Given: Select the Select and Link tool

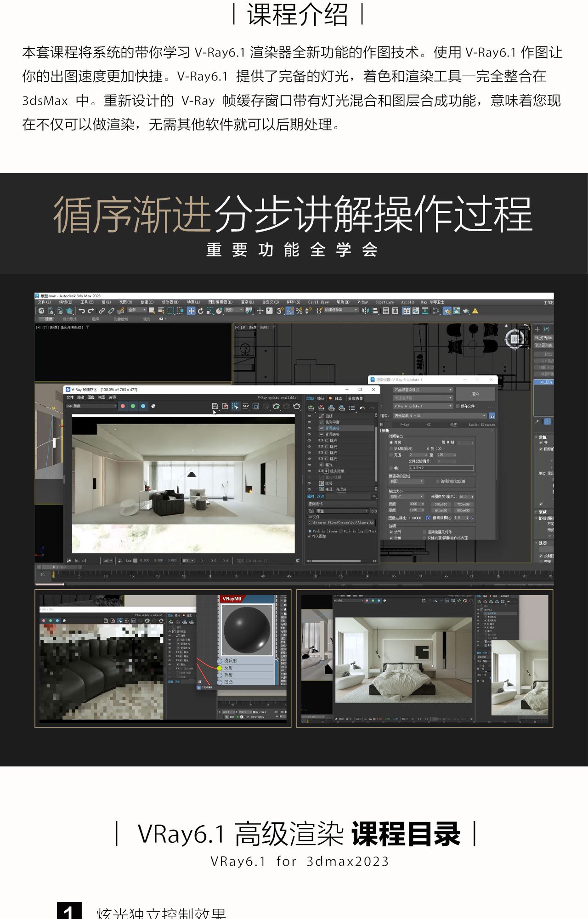Looking at the screenshot, I should click(x=102, y=311).
